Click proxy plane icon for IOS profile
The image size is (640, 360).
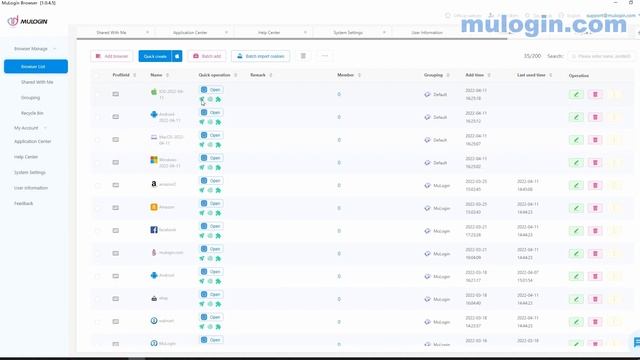point(202,99)
